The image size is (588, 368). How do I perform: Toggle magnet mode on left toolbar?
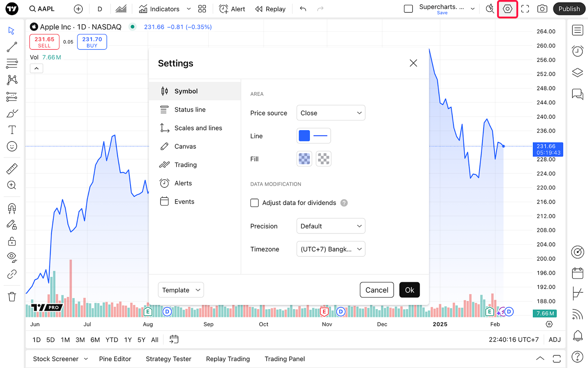click(12, 209)
